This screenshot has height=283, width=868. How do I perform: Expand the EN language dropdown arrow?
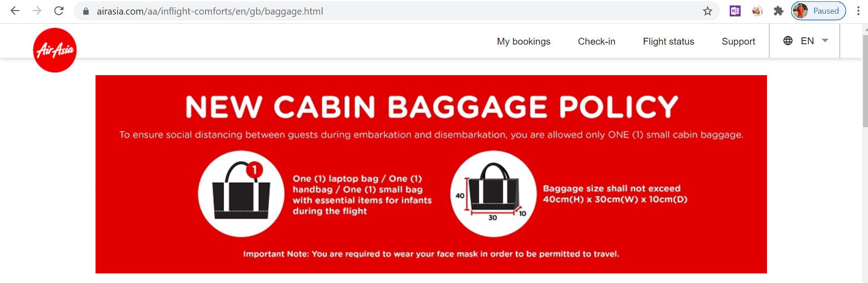(825, 41)
